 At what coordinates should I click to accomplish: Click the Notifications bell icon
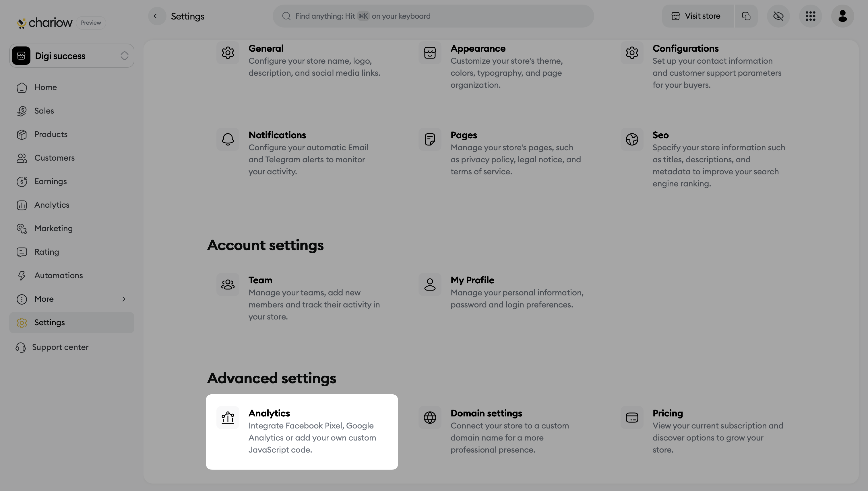(x=228, y=139)
